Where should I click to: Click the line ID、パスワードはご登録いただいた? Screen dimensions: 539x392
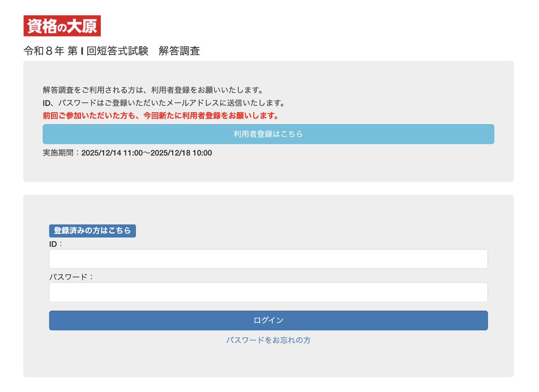click(x=164, y=103)
